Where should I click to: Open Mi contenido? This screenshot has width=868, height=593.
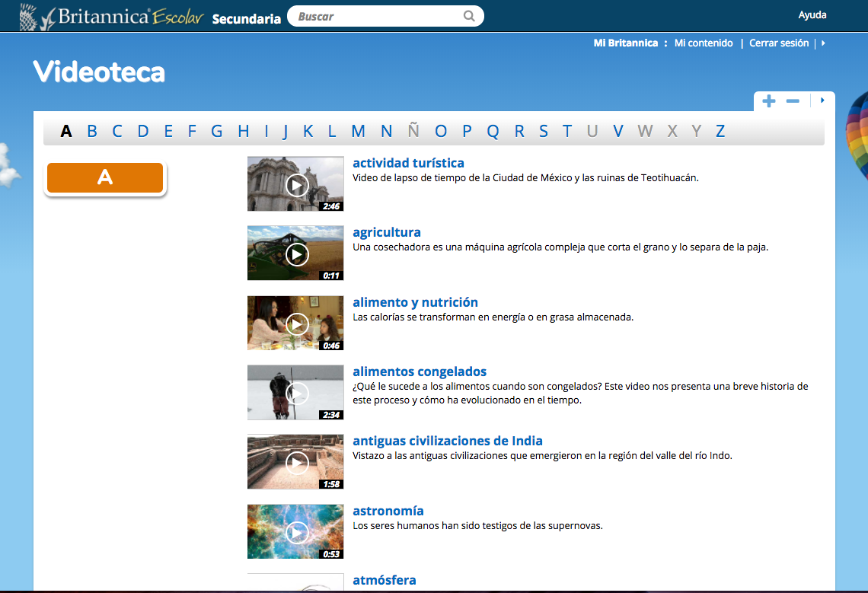pyautogui.click(x=703, y=43)
